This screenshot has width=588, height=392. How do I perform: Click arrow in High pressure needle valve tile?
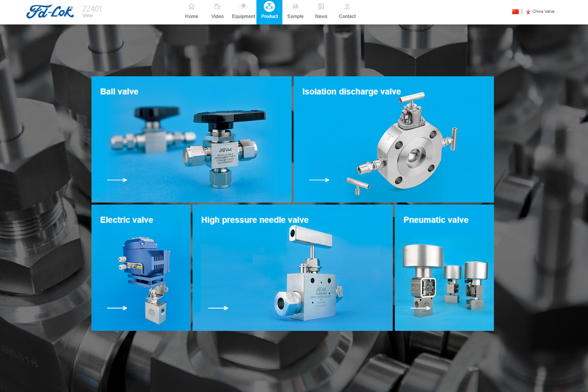[218, 308]
